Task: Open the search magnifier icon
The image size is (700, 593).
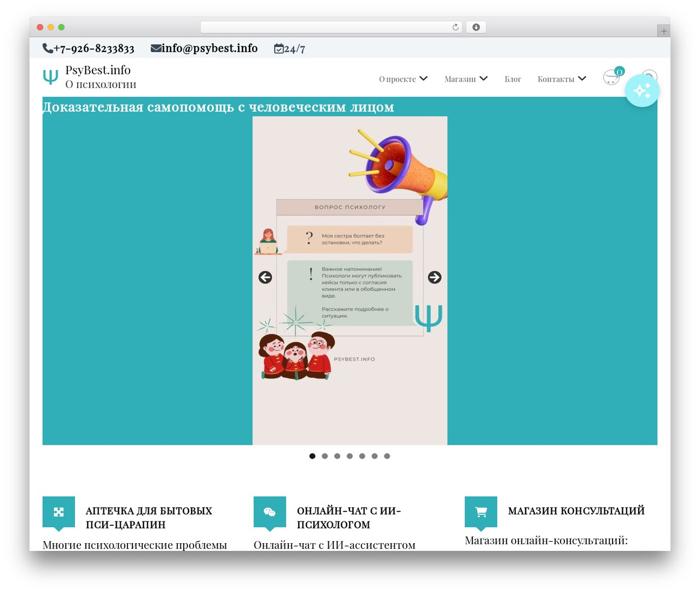Action: click(x=649, y=77)
